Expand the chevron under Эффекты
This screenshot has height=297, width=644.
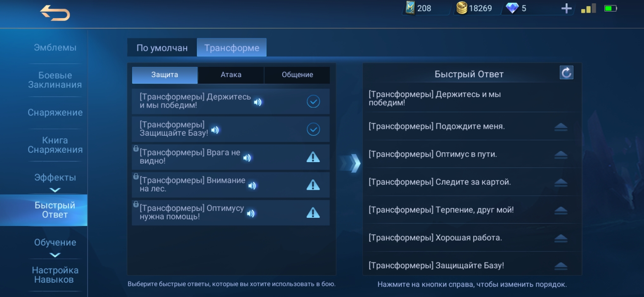[x=55, y=190]
